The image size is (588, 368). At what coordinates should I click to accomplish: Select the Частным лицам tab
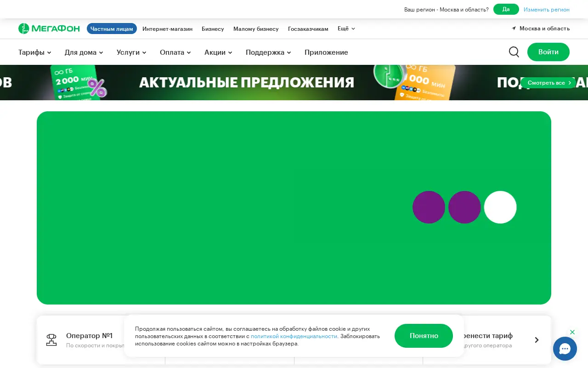click(x=112, y=29)
